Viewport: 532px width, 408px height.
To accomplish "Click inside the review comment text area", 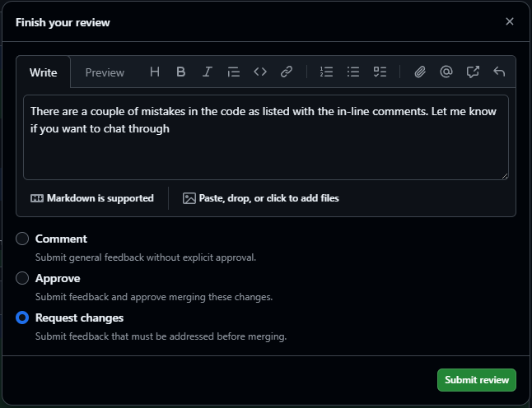I will click(265, 152).
